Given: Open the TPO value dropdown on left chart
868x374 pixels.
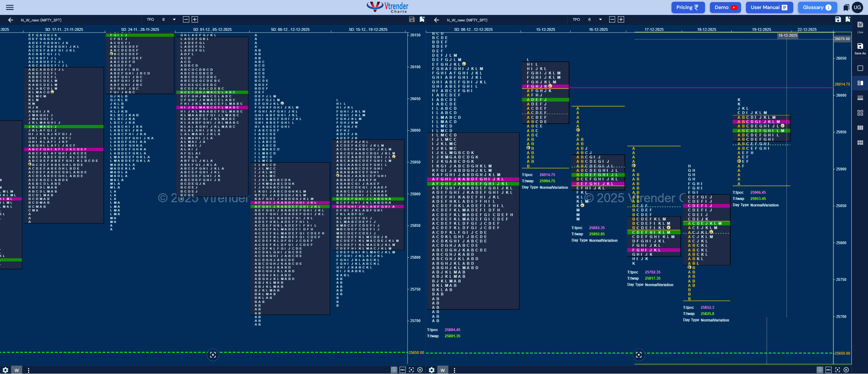Looking at the screenshot, I should coord(174,20).
